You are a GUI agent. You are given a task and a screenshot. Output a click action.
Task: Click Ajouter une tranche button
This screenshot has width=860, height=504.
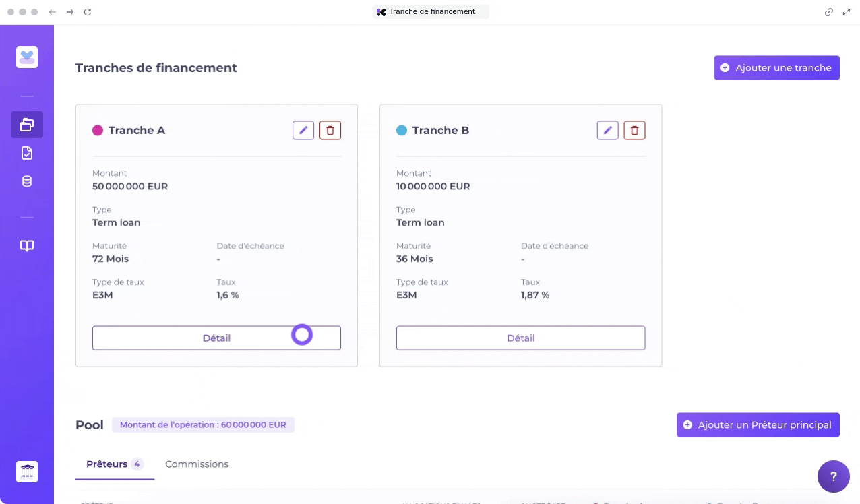[776, 67]
